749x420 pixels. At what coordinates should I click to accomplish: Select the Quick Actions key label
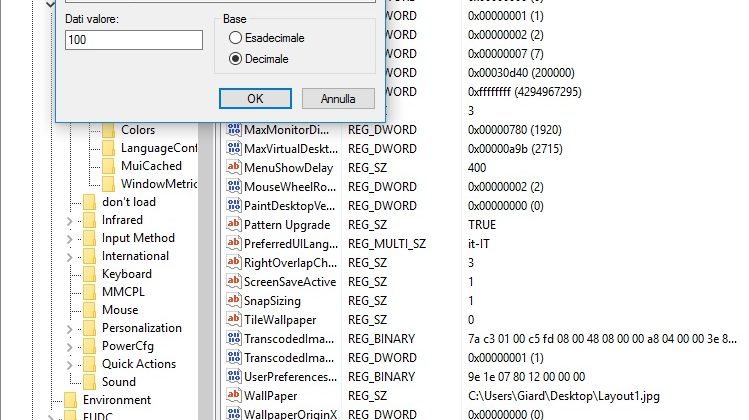click(x=139, y=364)
